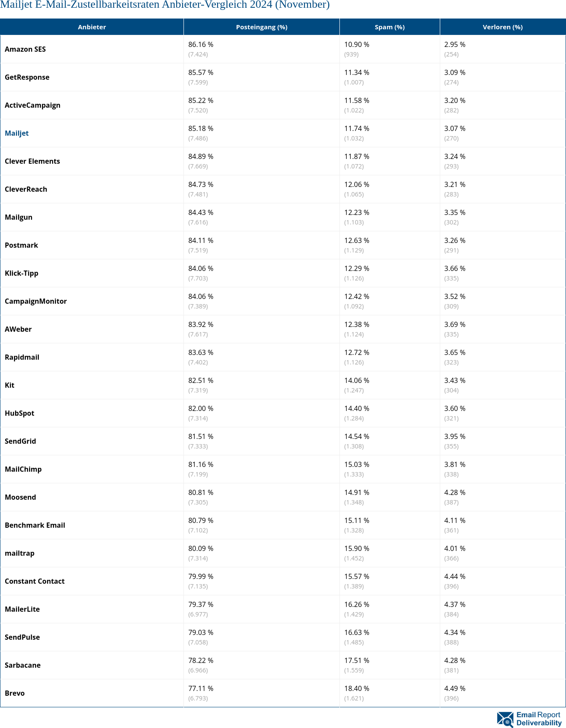Click the Verloren (%) column header
566x728 pixels.
pyautogui.click(x=502, y=27)
